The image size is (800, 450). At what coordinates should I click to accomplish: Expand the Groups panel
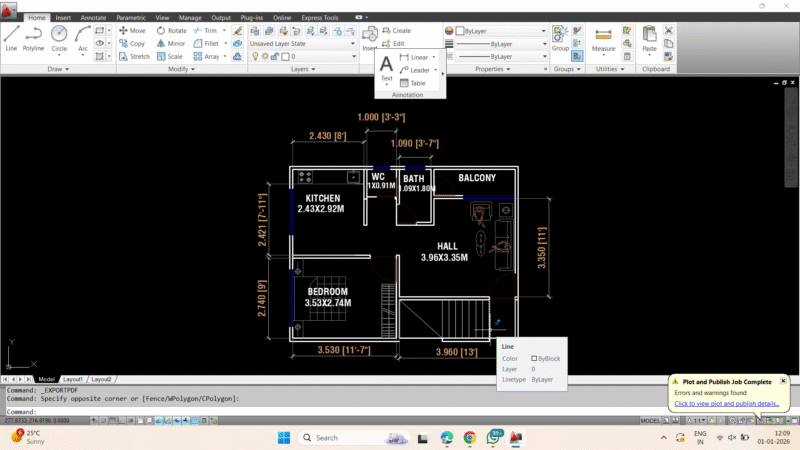point(567,69)
